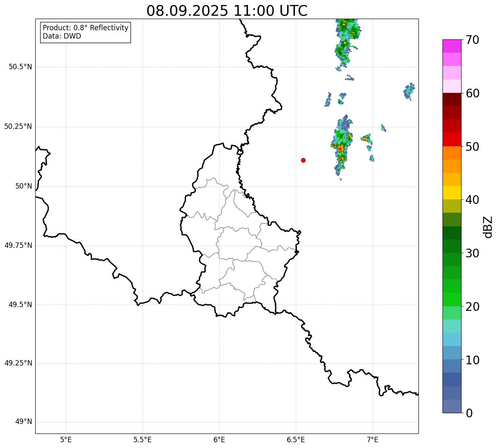Viewport: 498px width, 448px height.
Task: Click the title '08.09.2025 11:00 UTC'
Action: [227, 11]
